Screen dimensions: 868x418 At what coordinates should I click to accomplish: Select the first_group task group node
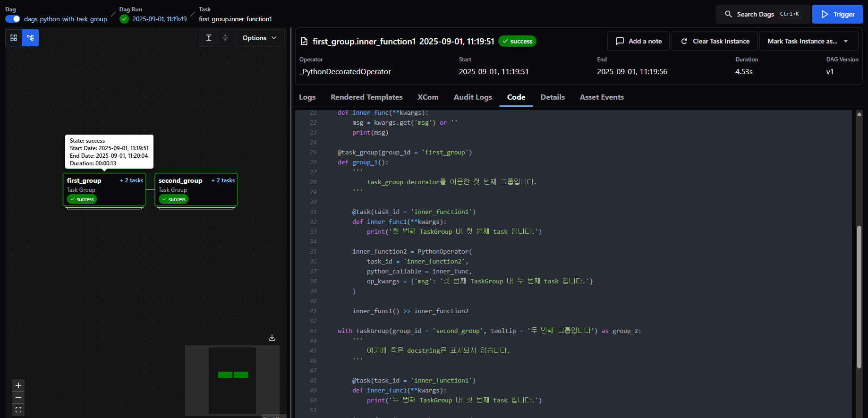104,189
